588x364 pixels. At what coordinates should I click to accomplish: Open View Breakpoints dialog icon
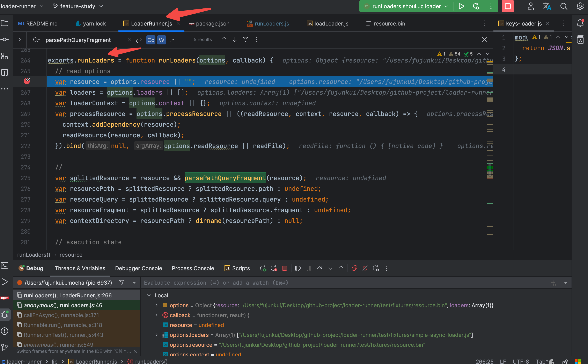pyautogui.click(x=354, y=268)
